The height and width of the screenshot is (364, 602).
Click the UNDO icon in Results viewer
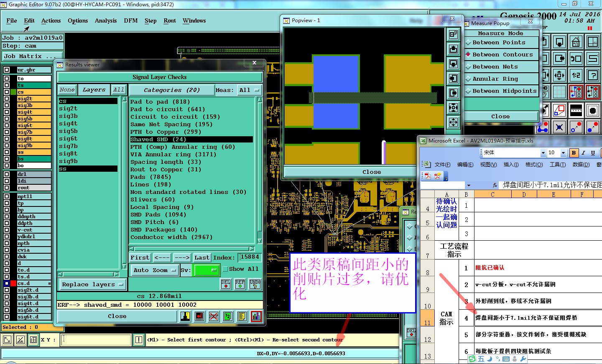[255, 284]
